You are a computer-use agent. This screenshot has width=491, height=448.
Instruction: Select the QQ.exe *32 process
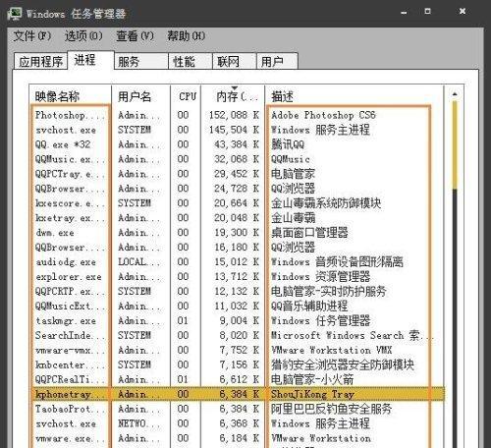tap(237, 144)
